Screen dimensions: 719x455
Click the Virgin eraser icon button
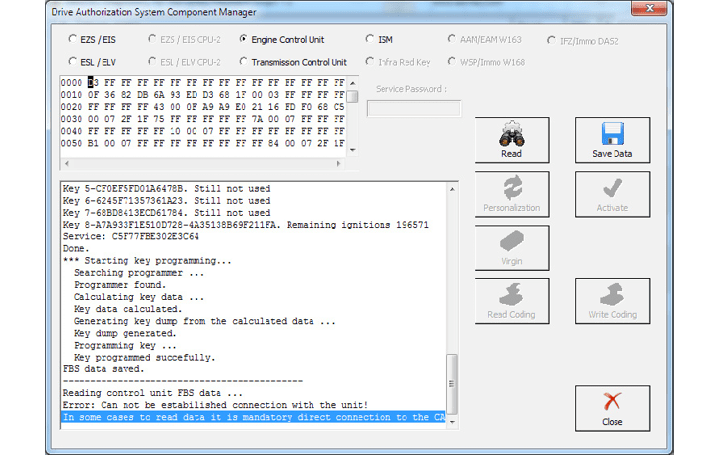tap(510, 248)
